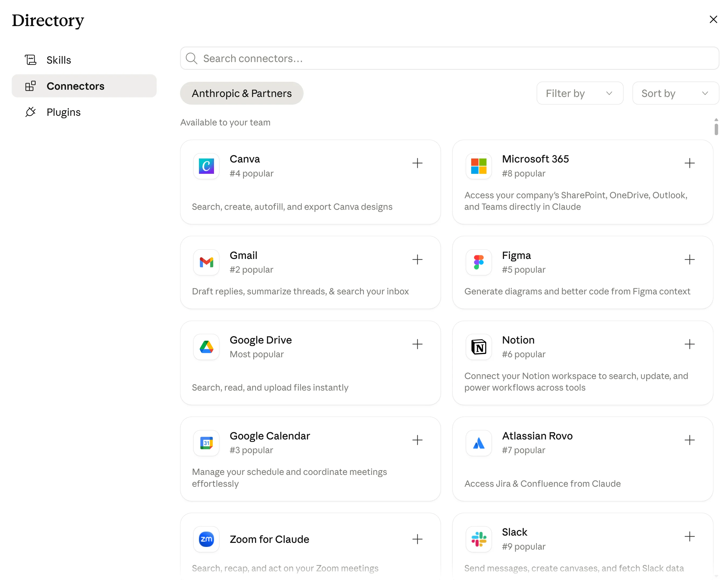
Task: Add the Gmail connector with plus
Action: [x=417, y=259]
